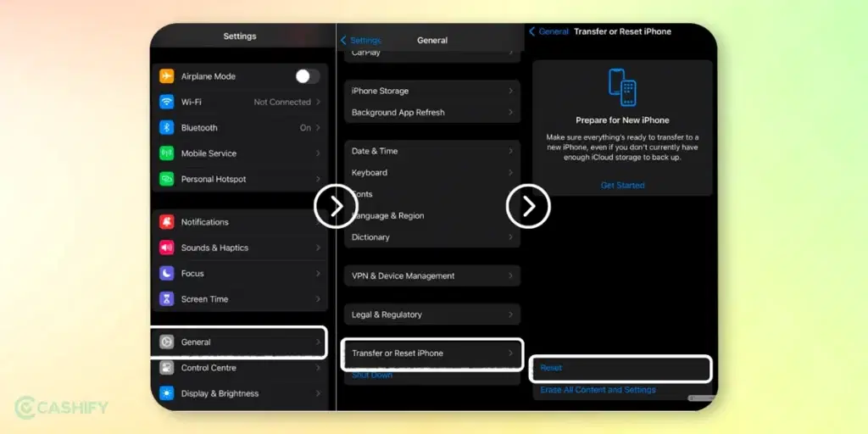
Task: Select Notifications label
Action: tap(205, 222)
